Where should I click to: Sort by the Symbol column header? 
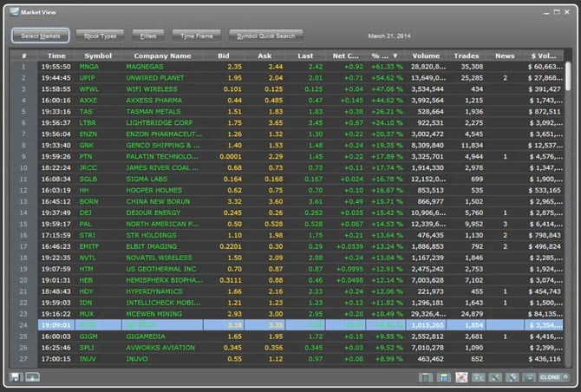[x=98, y=56]
